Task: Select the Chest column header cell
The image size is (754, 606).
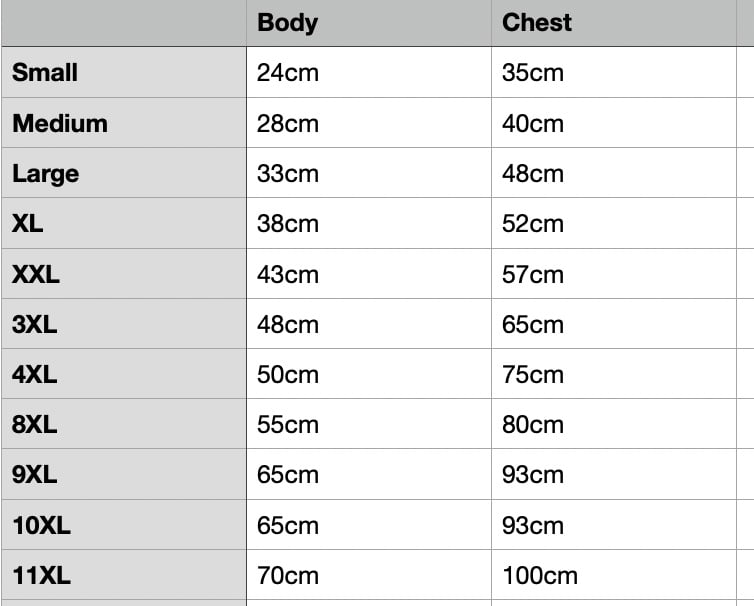Action: [x=613, y=23]
